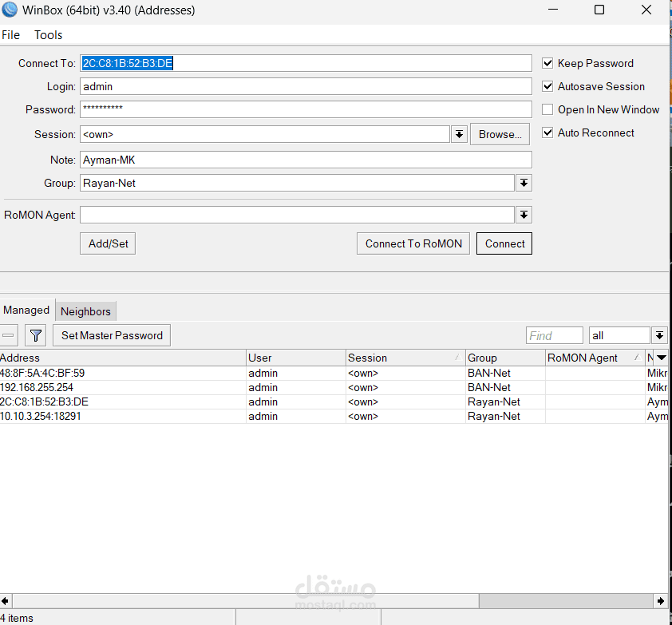
Task: Click Rayan-Net group cell of 10.10.3.254:18291 row
Action: (505, 417)
